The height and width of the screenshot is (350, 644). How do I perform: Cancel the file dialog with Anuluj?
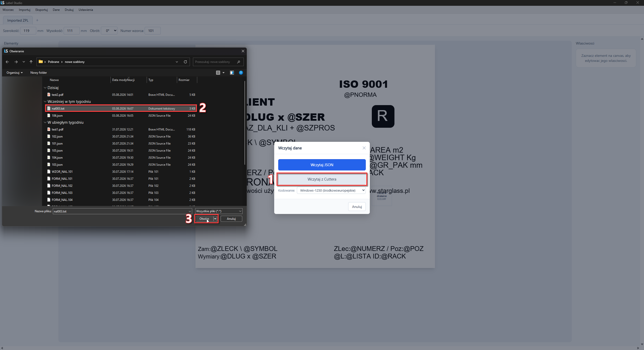click(231, 219)
